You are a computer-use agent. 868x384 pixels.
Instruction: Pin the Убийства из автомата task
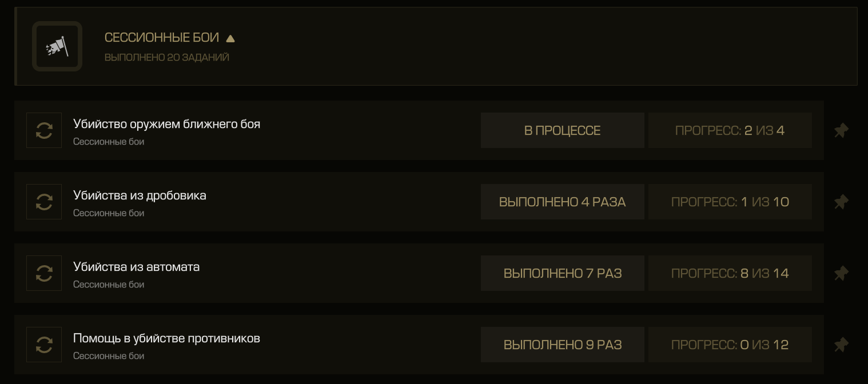[x=841, y=274]
